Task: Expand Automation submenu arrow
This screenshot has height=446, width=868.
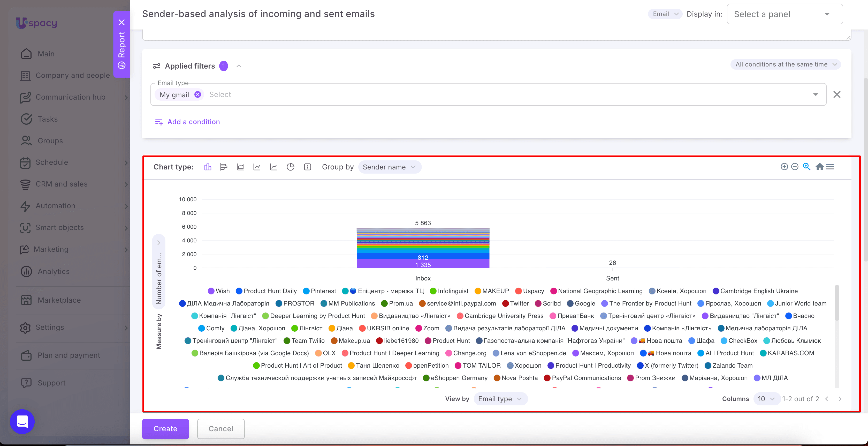Action: click(x=126, y=206)
